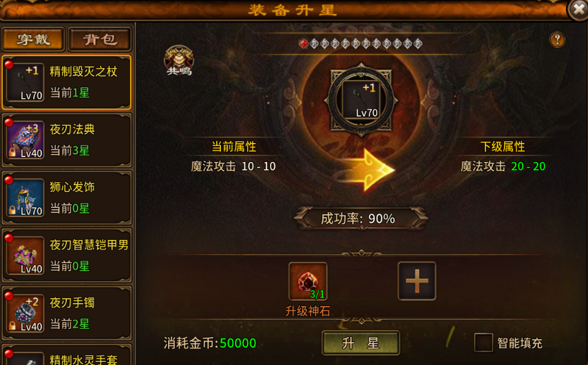Click the 成功率 90% banner
This screenshot has width=588, height=365.
[361, 218]
